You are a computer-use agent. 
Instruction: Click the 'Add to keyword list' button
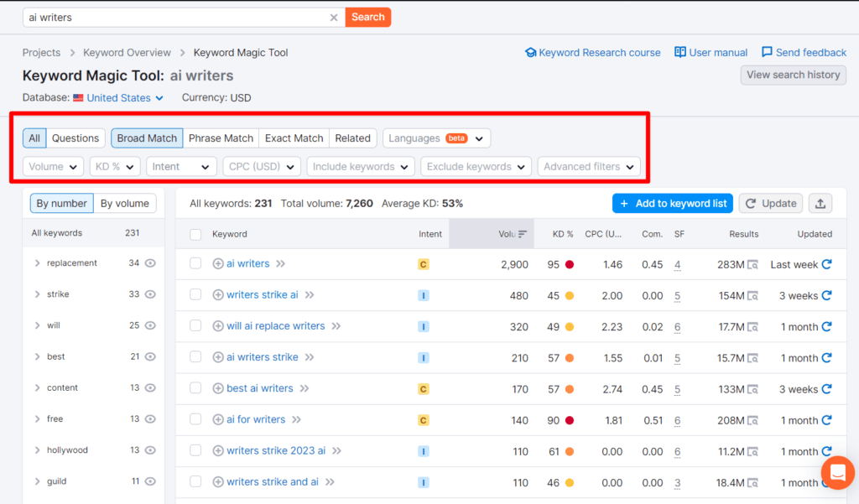click(x=674, y=203)
